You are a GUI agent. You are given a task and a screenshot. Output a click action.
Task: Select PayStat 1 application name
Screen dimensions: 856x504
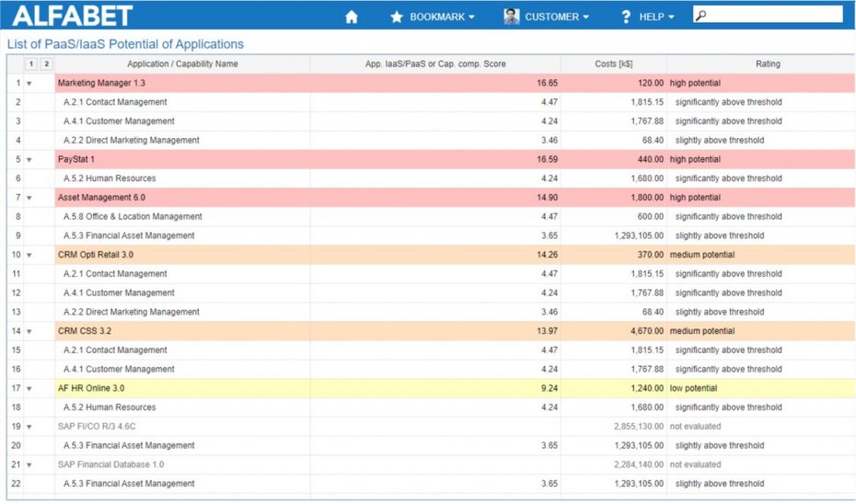[75, 159]
